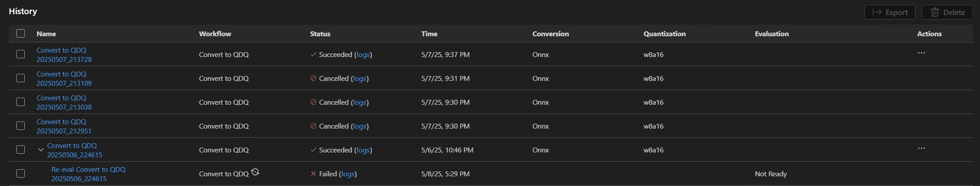Image resolution: width=980 pixels, height=186 pixels.
Task: Click the Time column header
Action: (x=429, y=34)
